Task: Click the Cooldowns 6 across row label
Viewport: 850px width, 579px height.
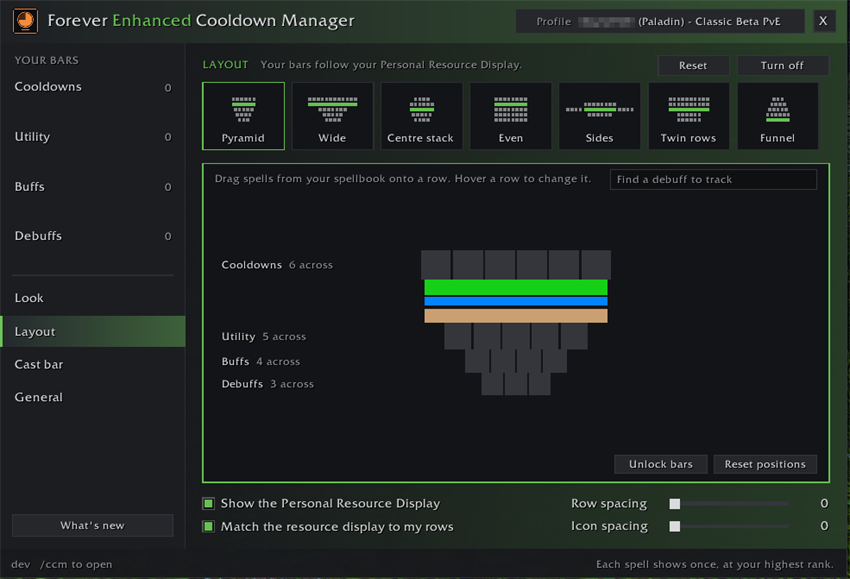Action: tap(277, 265)
